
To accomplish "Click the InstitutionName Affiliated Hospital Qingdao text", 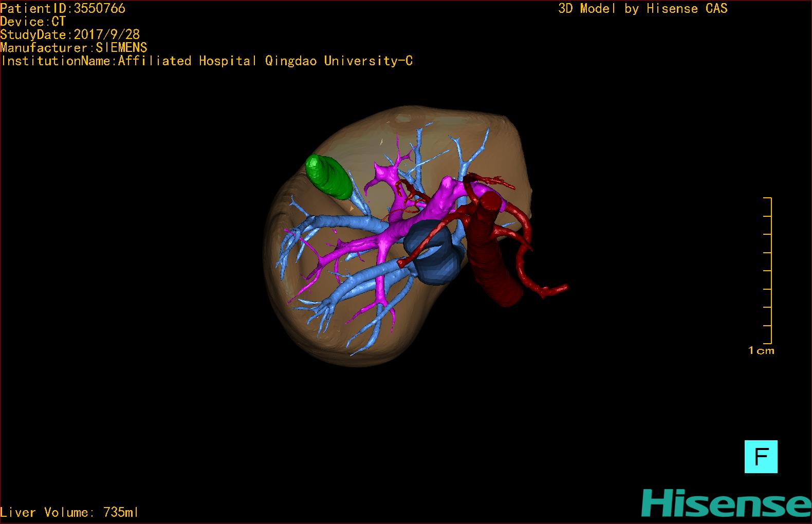I will (x=207, y=61).
